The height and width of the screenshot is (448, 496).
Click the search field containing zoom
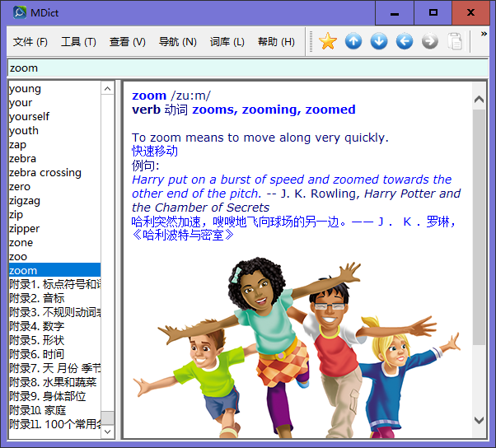247,68
